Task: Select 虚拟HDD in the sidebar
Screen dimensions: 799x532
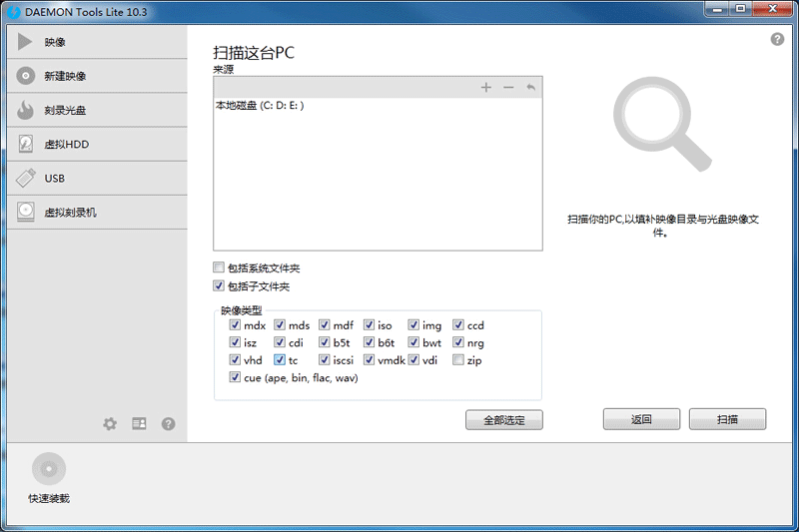Action: [97, 144]
